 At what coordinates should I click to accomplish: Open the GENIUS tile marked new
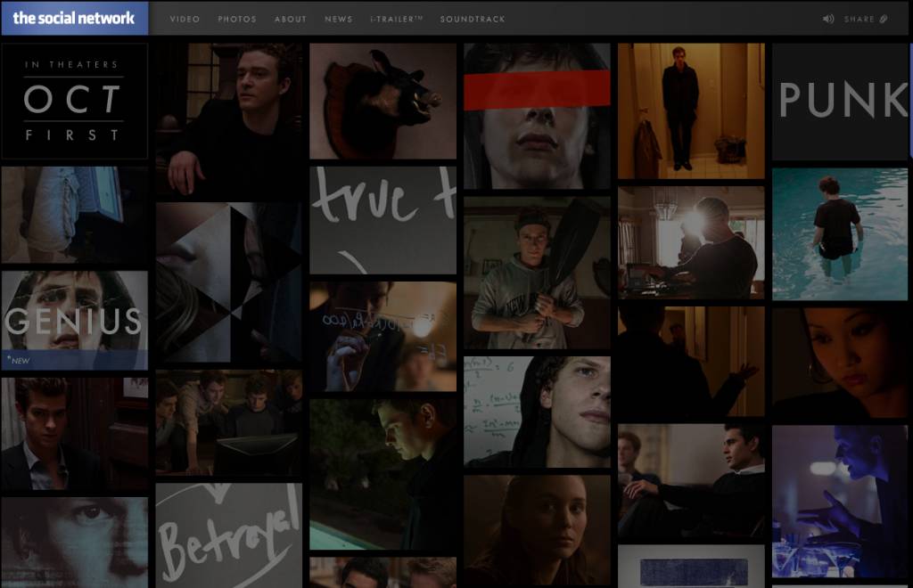pyautogui.click(x=75, y=320)
